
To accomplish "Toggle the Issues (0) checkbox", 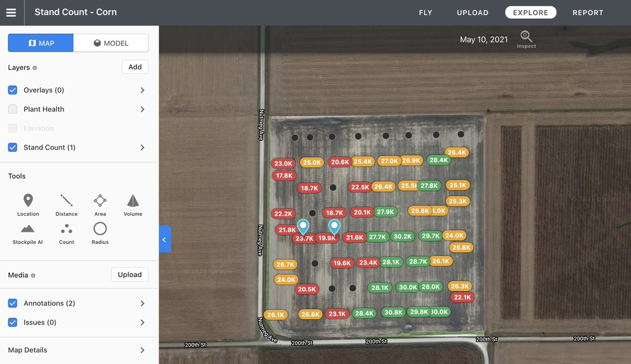I will 13,323.
